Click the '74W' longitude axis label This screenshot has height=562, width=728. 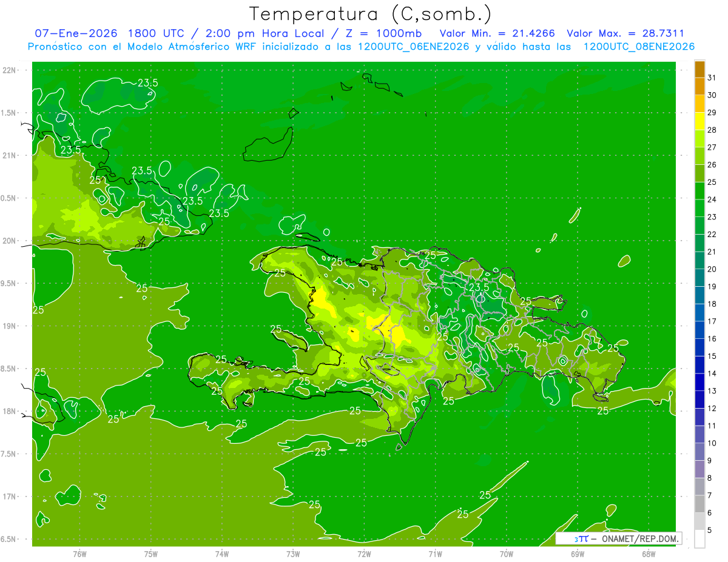(222, 554)
